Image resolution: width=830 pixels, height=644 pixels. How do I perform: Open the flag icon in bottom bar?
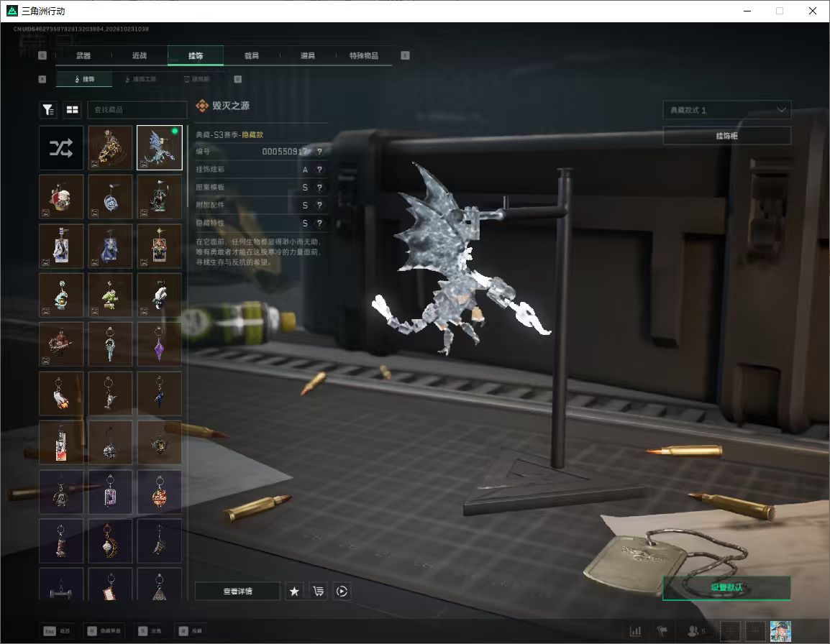click(x=662, y=631)
